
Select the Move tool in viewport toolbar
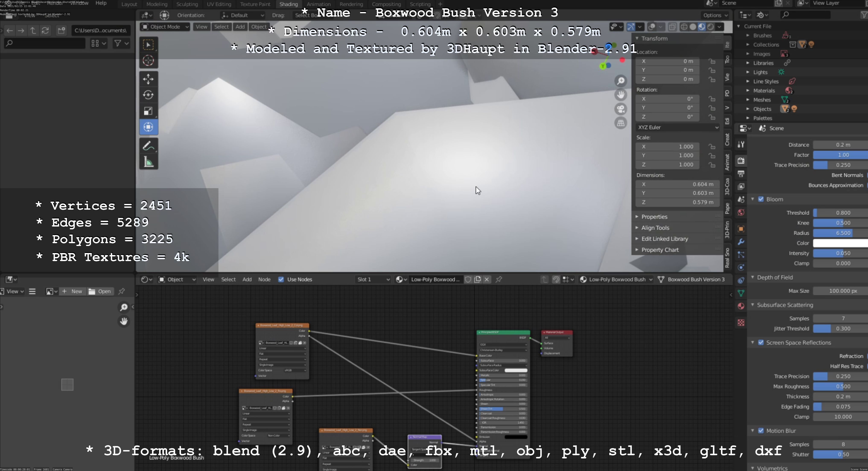point(148,79)
